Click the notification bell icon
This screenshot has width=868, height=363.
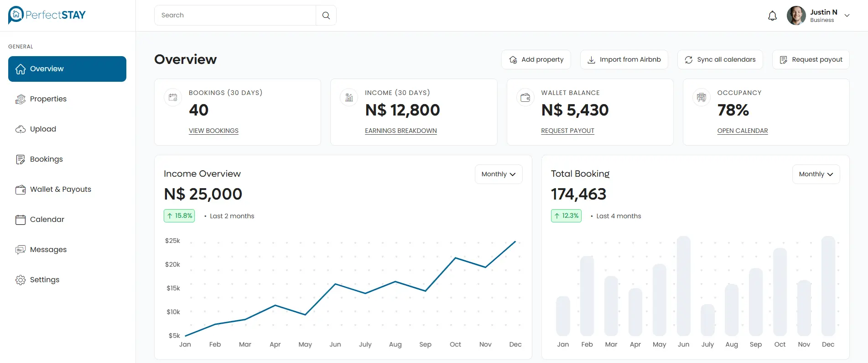[772, 16]
